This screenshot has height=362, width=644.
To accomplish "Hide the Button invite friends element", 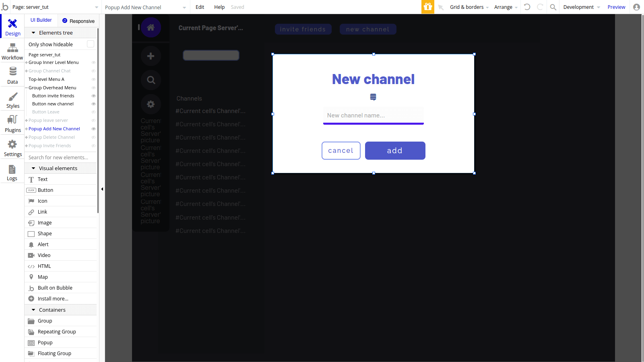I will point(93,96).
